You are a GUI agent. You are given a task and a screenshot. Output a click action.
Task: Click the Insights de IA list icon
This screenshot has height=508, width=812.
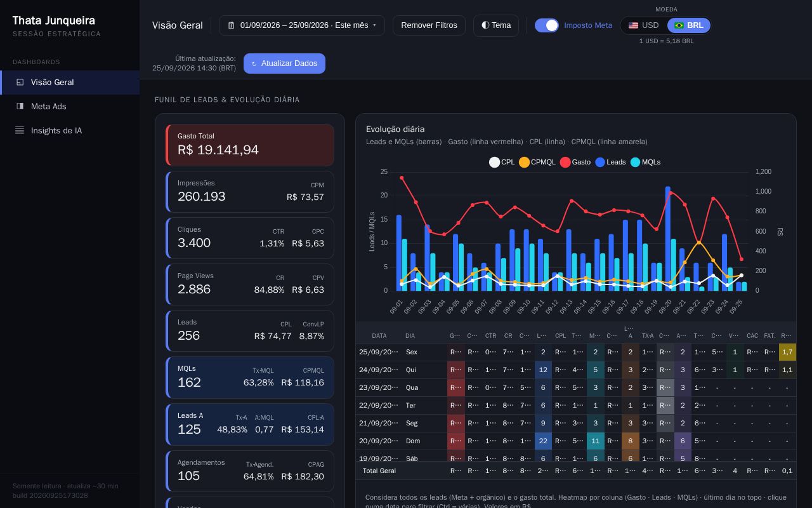coord(20,131)
